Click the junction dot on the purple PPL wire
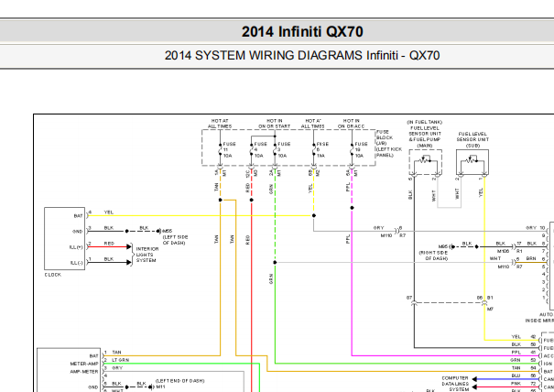The image size is (554, 392). point(352,208)
